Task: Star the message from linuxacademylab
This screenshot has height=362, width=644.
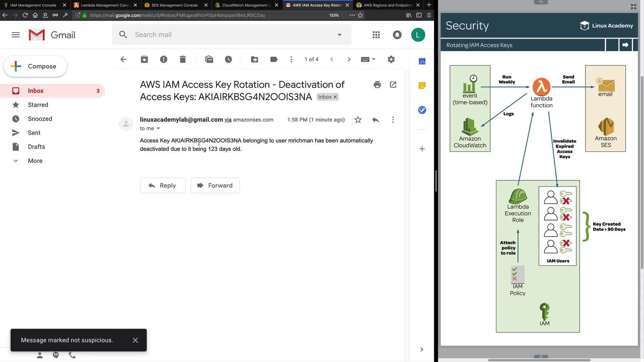Action: click(x=358, y=120)
